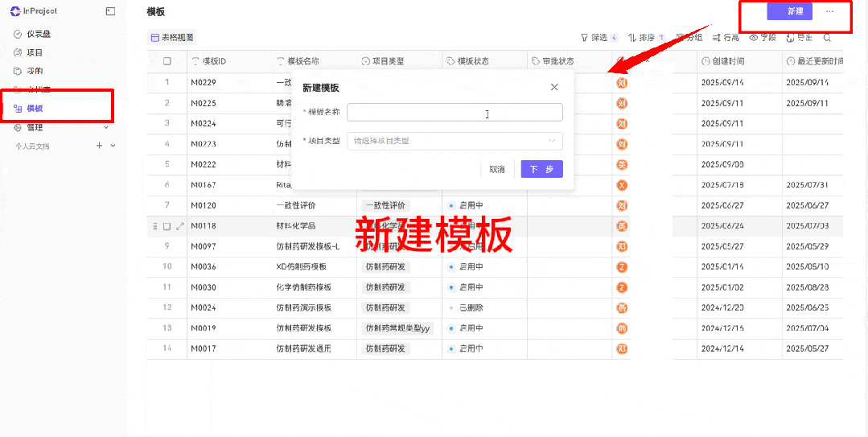Image resolution: width=868 pixels, height=437 pixels.
Task: Click the 下一步 button
Action: 541,170
